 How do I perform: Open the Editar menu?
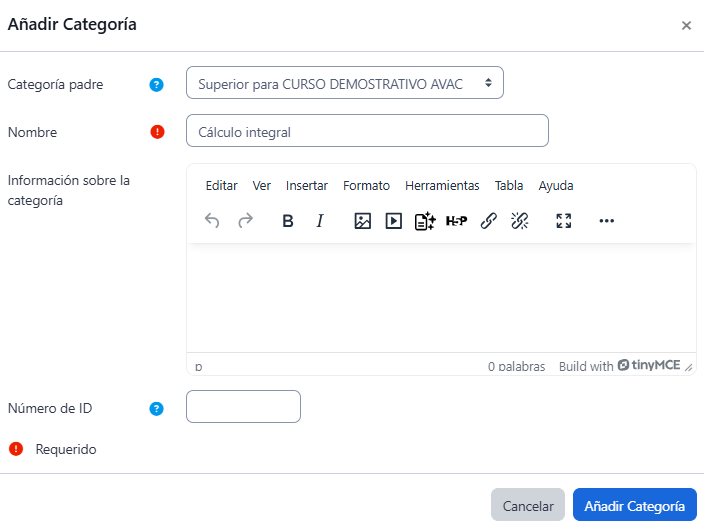point(221,186)
